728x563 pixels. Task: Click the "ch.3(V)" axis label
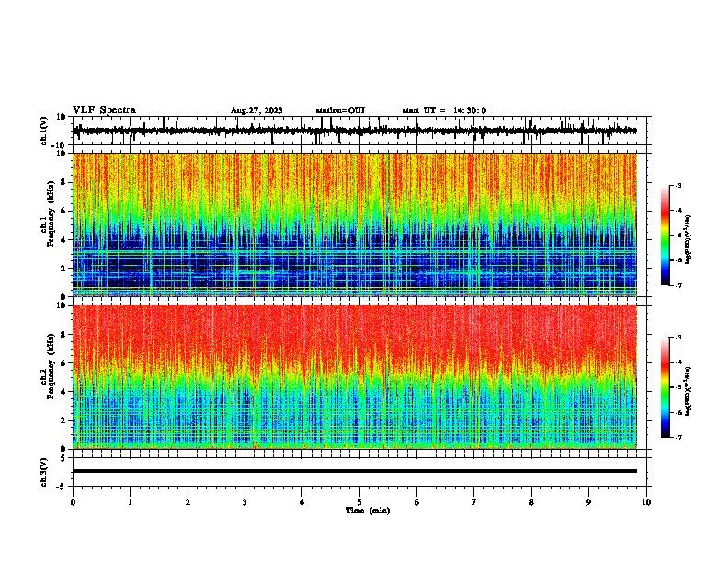click(x=44, y=472)
